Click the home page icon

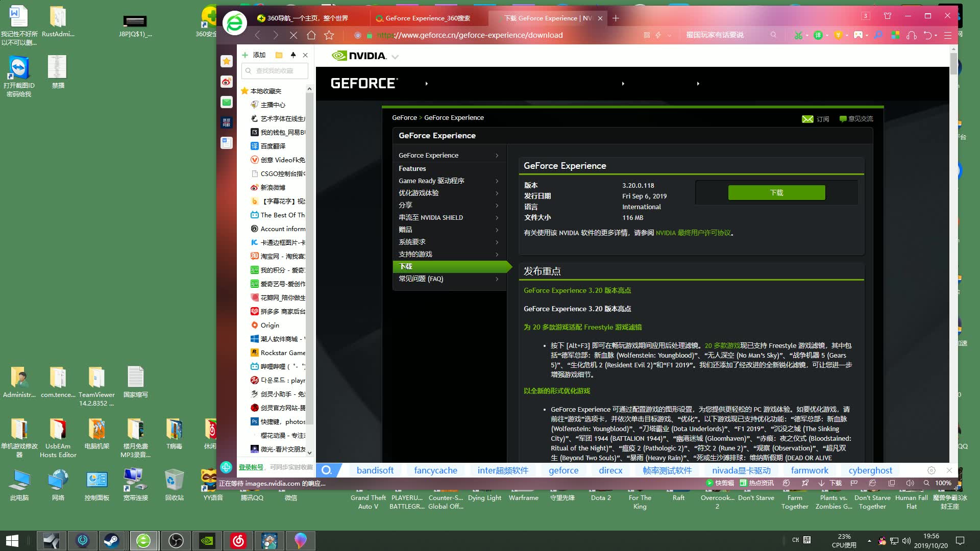(311, 35)
